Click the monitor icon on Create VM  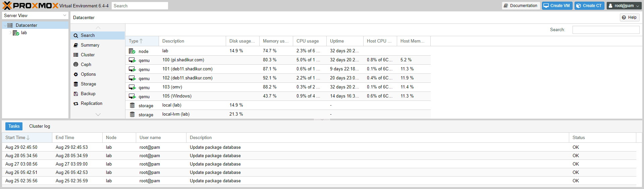click(546, 6)
